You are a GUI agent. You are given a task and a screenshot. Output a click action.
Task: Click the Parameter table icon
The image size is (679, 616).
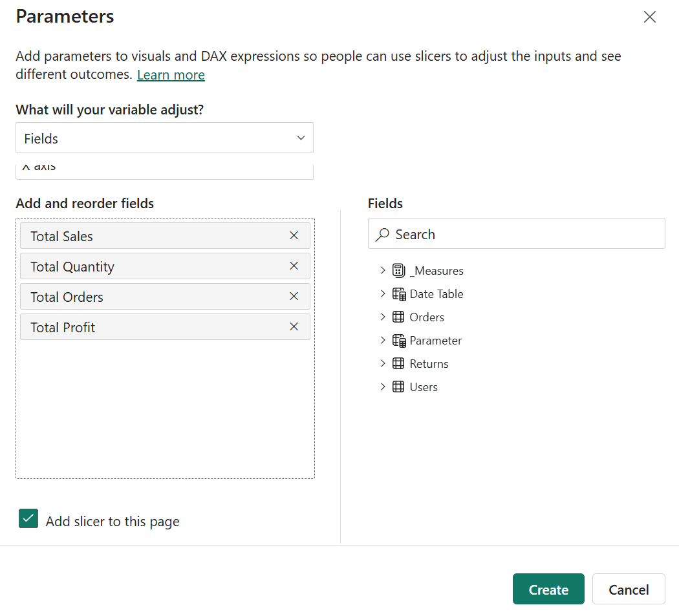tap(398, 341)
